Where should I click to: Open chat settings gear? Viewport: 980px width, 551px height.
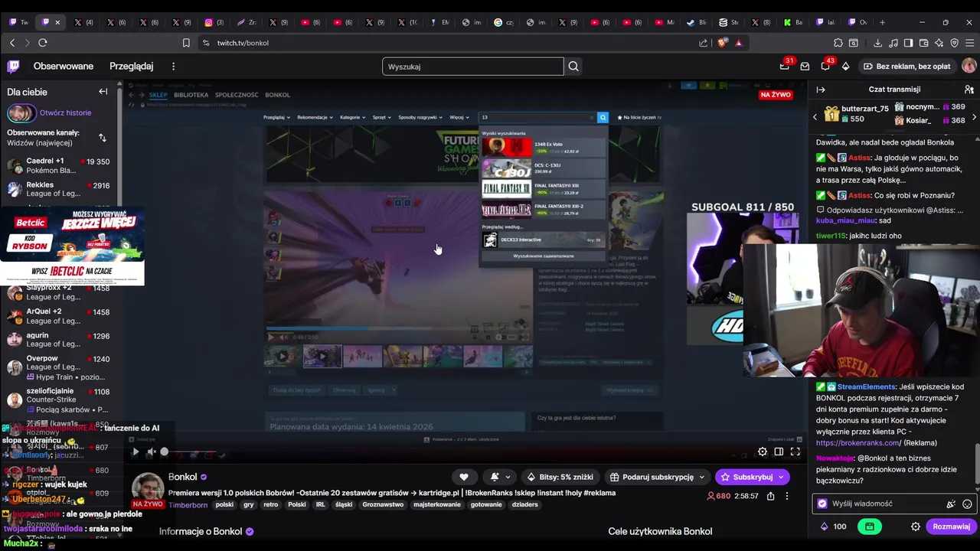pyautogui.click(x=916, y=527)
